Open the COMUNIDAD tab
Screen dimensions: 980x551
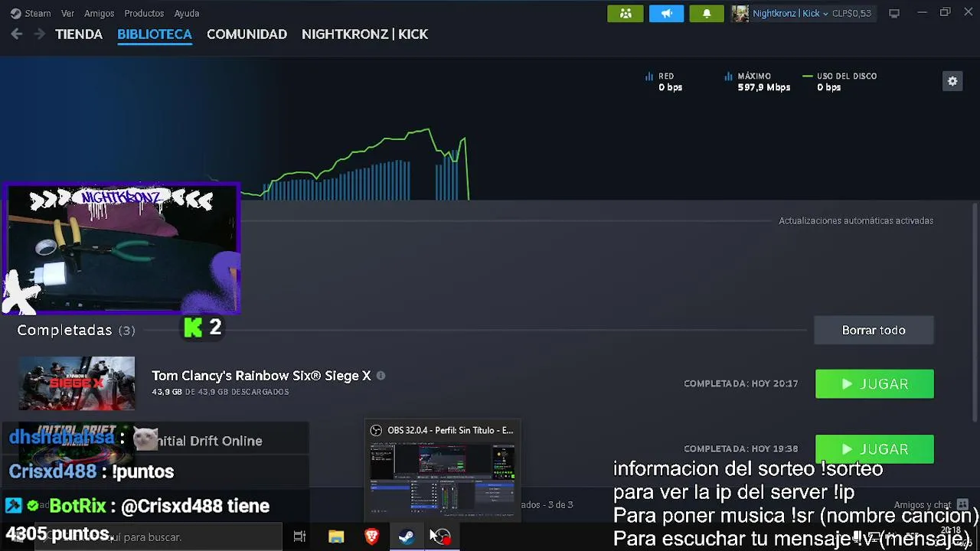247,34
